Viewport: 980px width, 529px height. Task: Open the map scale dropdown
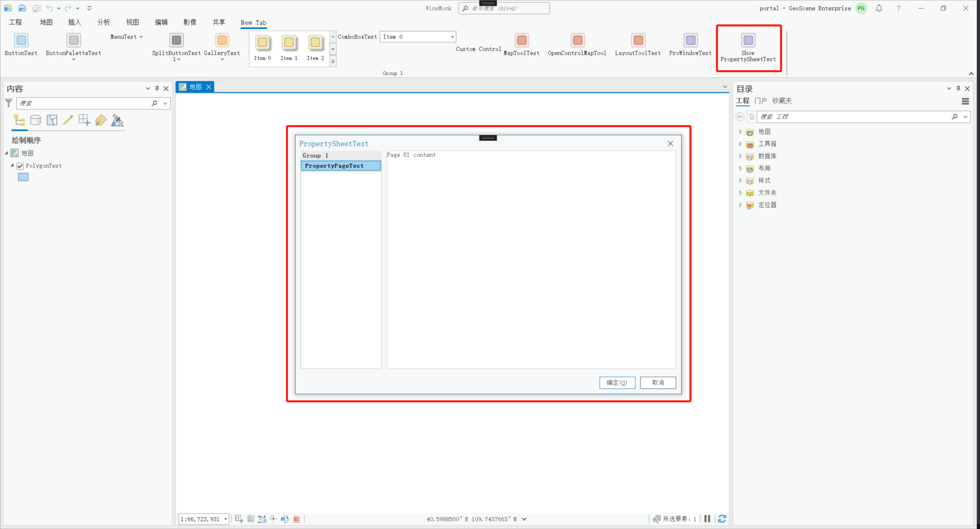(225, 519)
